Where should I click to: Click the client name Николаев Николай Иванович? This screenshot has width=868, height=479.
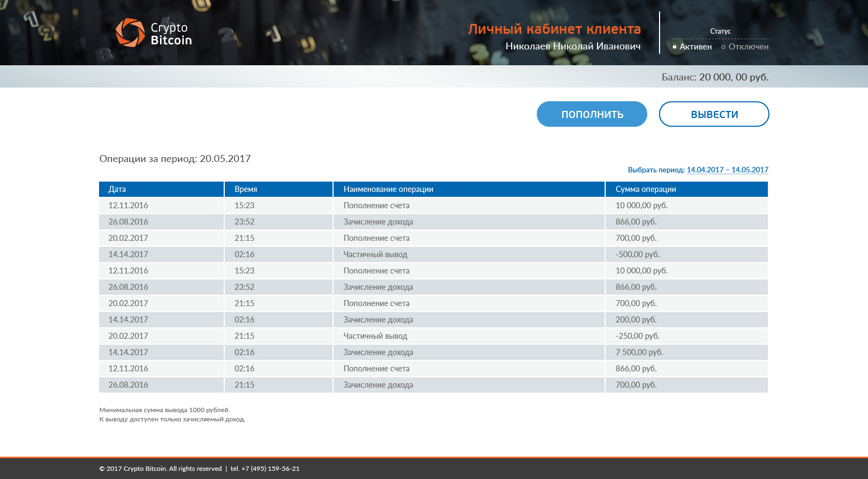(x=573, y=46)
